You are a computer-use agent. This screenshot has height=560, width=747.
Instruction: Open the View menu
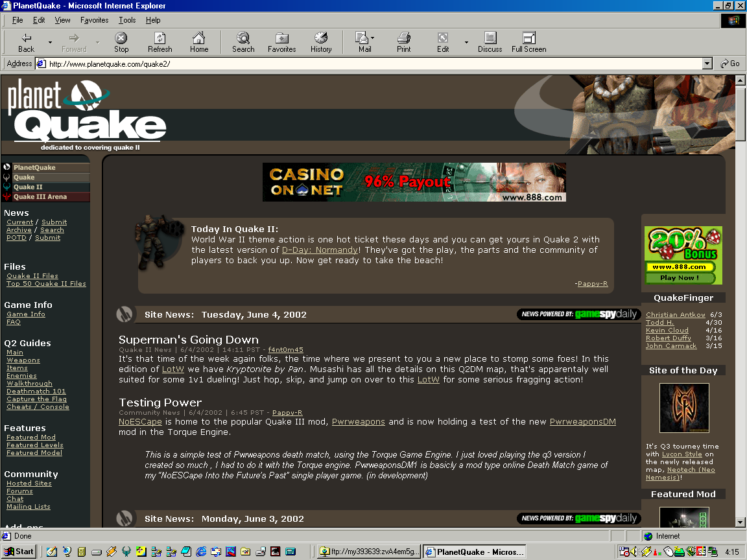click(63, 20)
